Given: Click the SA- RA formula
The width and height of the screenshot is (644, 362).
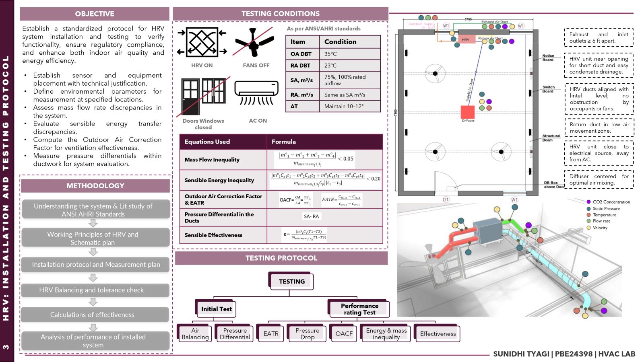Looking at the screenshot, I should click(311, 216).
